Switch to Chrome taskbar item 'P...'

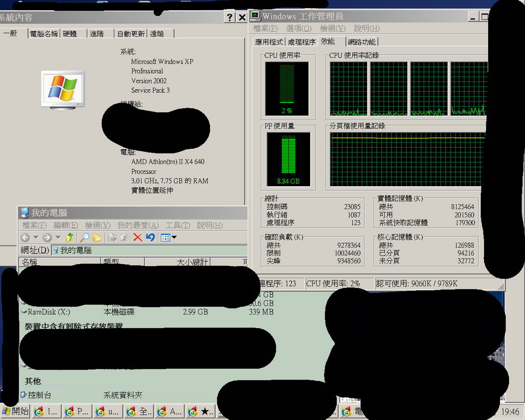76,411
